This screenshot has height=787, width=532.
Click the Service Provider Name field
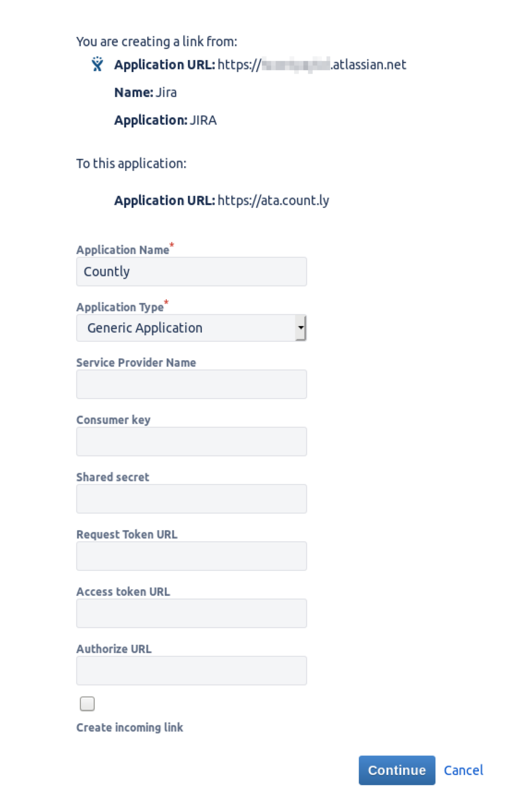pos(191,384)
